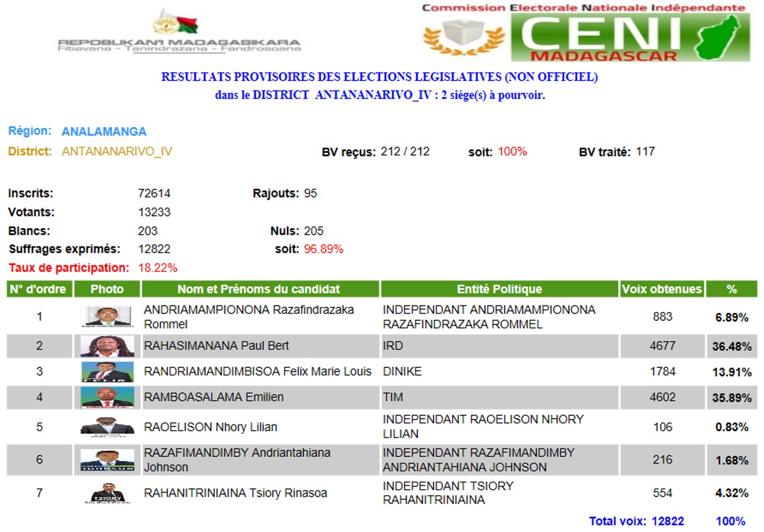Click the Rajouts value 95

point(310,193)
